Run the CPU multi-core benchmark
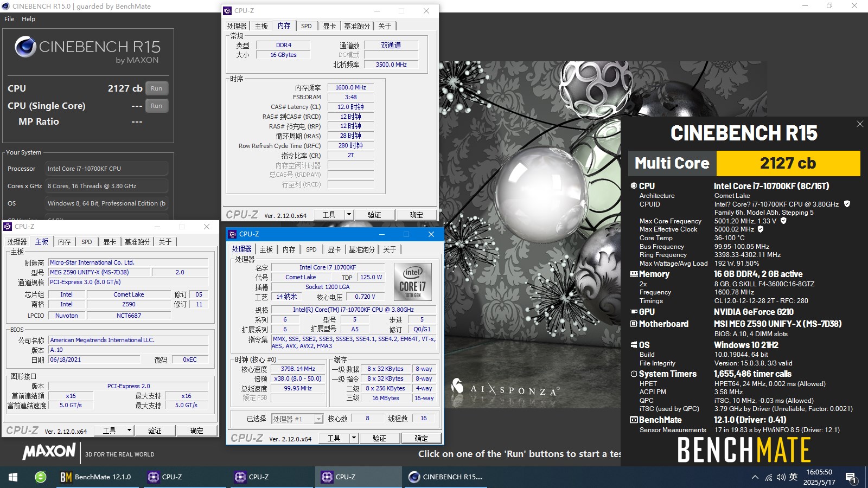This screenshot has height=488, width=868. (156, 88)
